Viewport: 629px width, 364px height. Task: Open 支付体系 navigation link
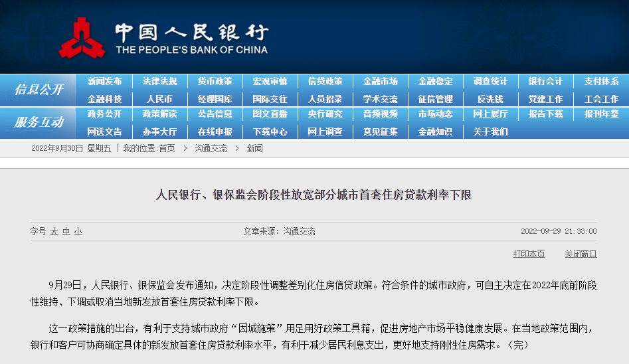tap(601, 82)
